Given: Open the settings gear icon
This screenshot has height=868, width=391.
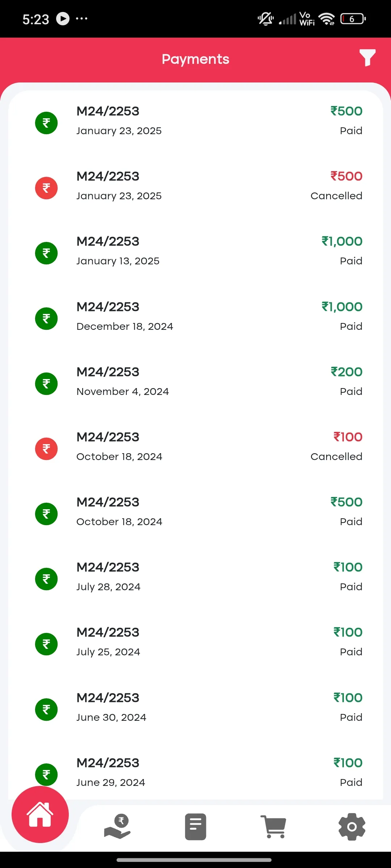Looking at the screenshot, I should [x=352, y=827].
